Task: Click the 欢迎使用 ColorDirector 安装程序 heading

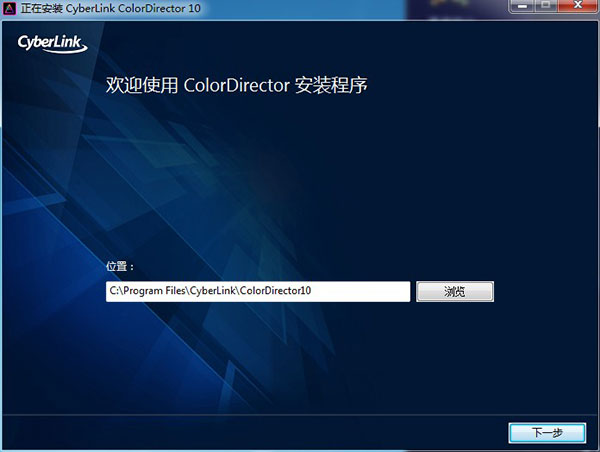Action: click(236, 85)
